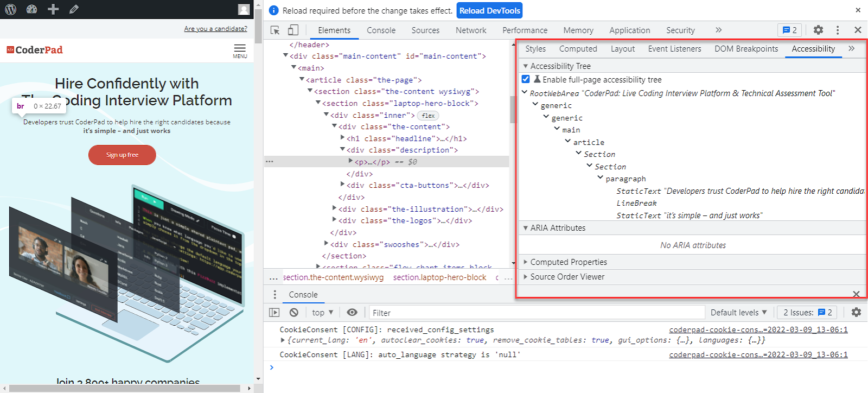868x393 pixels.
Task: Toggle the device toolbar icon
Action: pos(293,30)
